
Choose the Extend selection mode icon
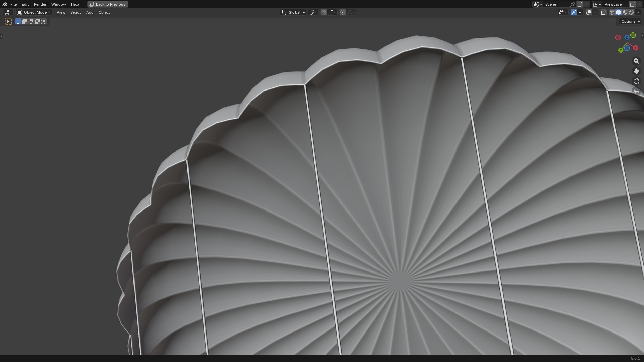click(24, 21)
